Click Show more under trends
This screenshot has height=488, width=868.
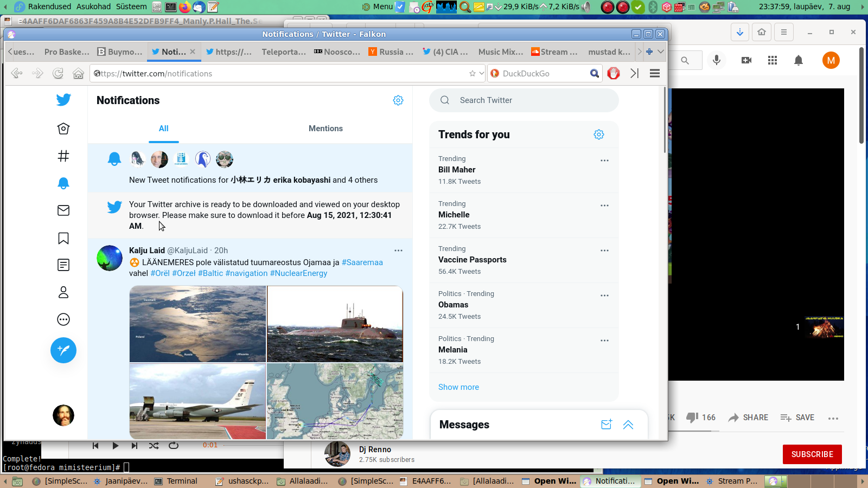(x=458, y=387)
